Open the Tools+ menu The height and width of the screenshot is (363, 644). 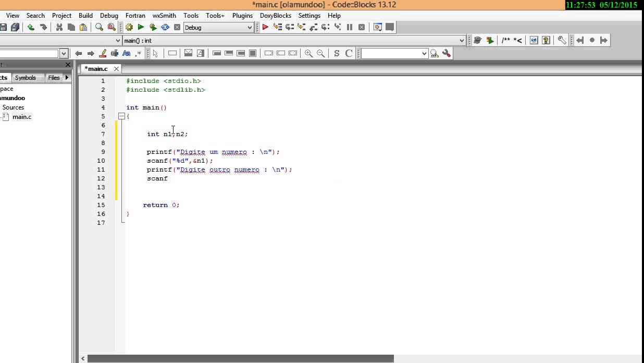[x=215, y=16]
